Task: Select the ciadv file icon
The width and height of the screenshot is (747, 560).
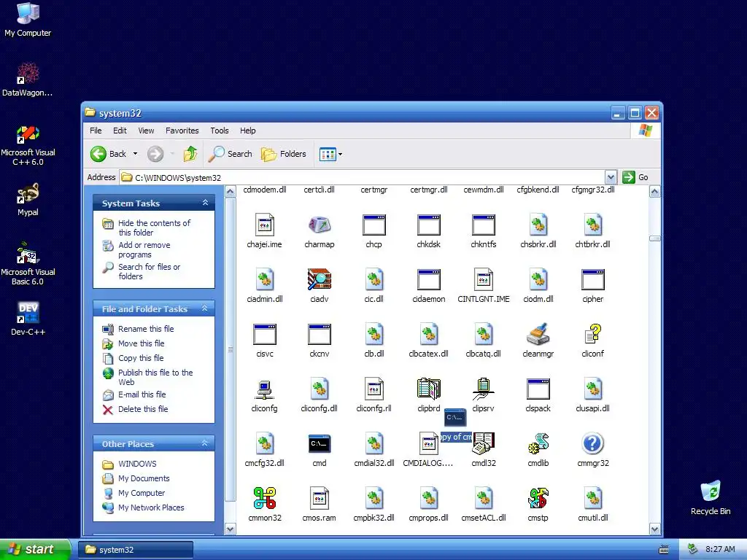Action: pos(320,279)
